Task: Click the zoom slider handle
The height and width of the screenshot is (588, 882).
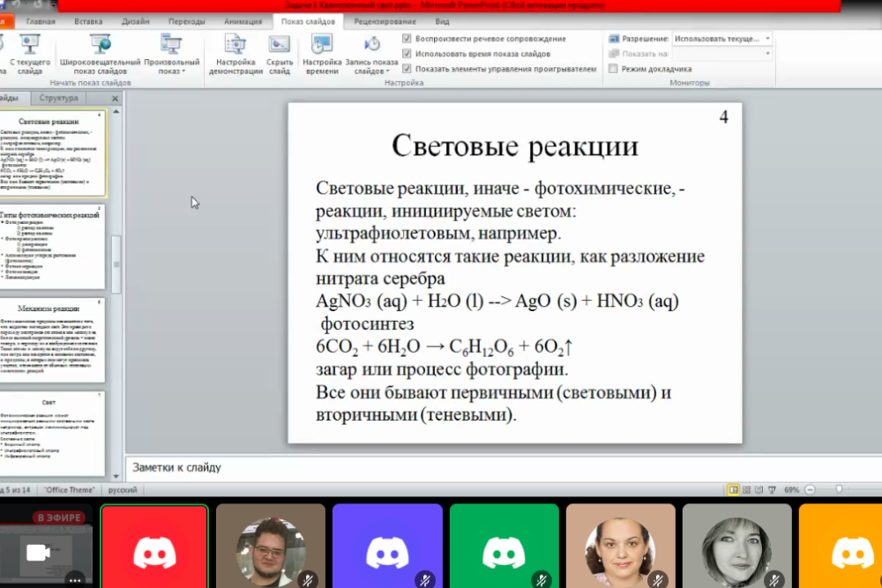Action: point(839,489)
